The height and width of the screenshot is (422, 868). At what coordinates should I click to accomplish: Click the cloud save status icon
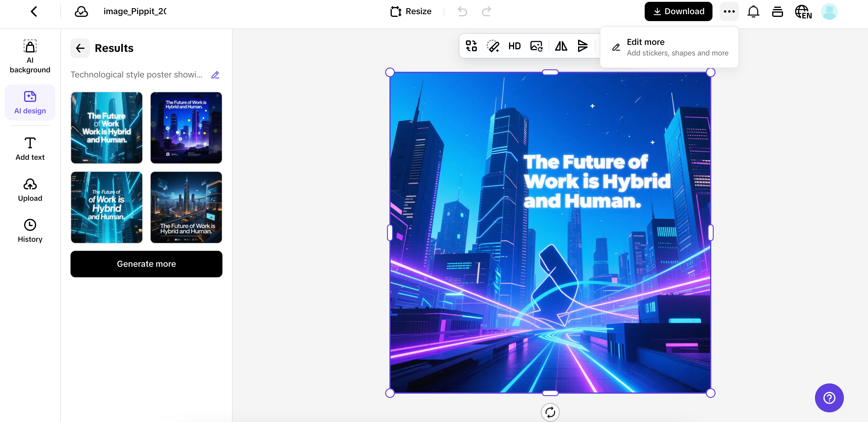pyautogui.click(x=81, y=11)
